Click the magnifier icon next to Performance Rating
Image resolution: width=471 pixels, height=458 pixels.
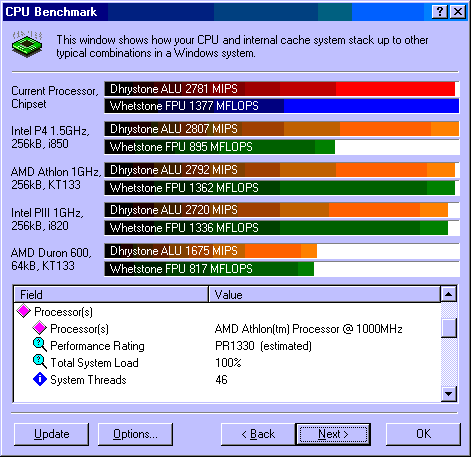point(40,345)
